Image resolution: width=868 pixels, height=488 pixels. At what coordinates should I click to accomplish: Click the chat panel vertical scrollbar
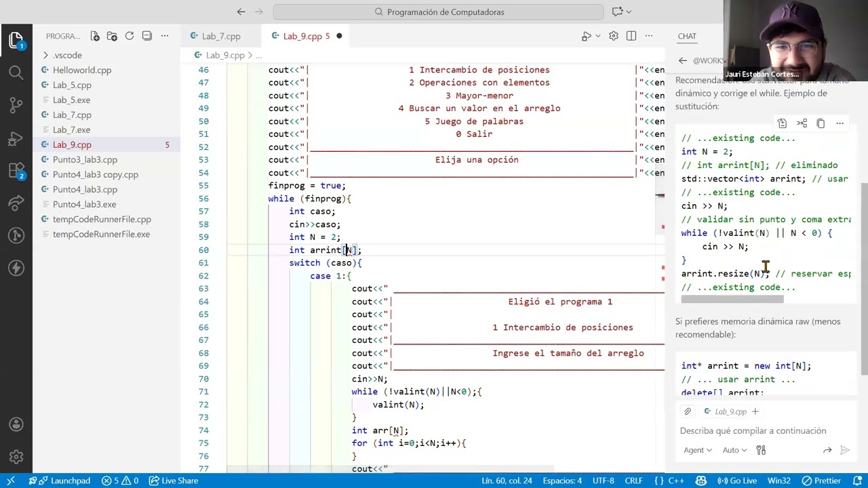coord(864,278)
